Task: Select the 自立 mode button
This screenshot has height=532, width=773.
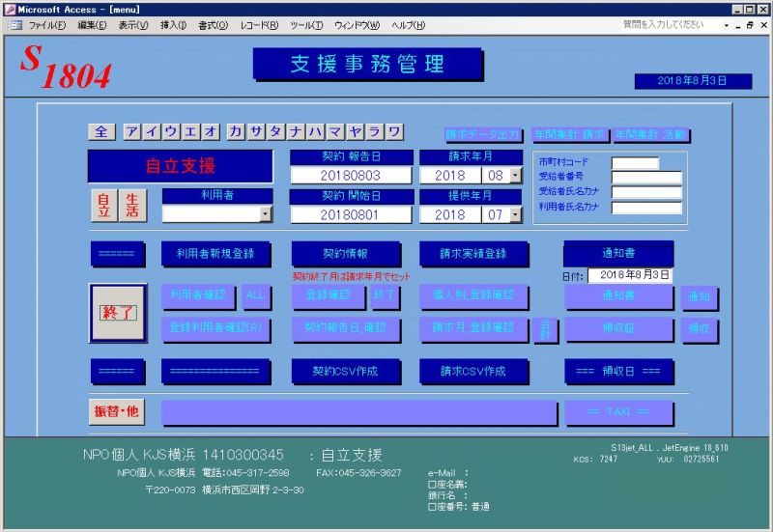Action: [103, 206]
